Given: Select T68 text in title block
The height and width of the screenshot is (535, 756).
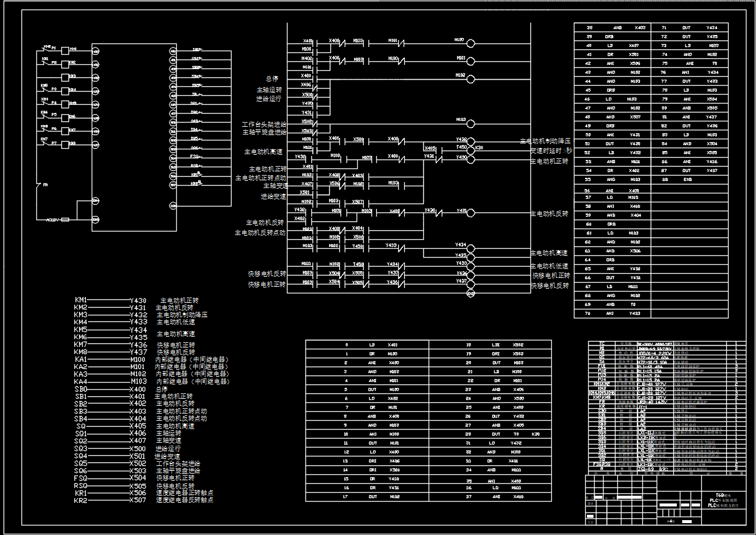Looking at the screenshot, I should point(721,495).
